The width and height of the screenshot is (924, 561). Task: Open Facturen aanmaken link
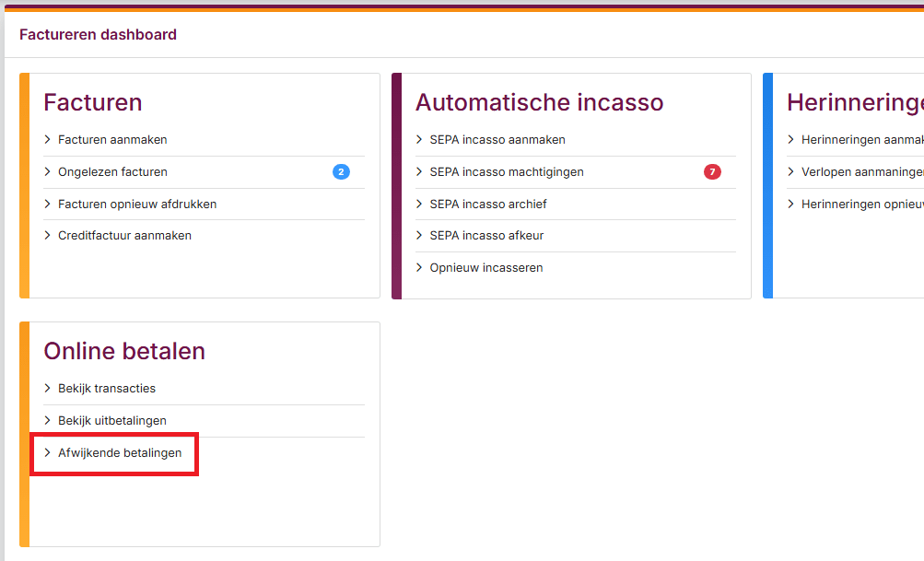pos(112,140)
